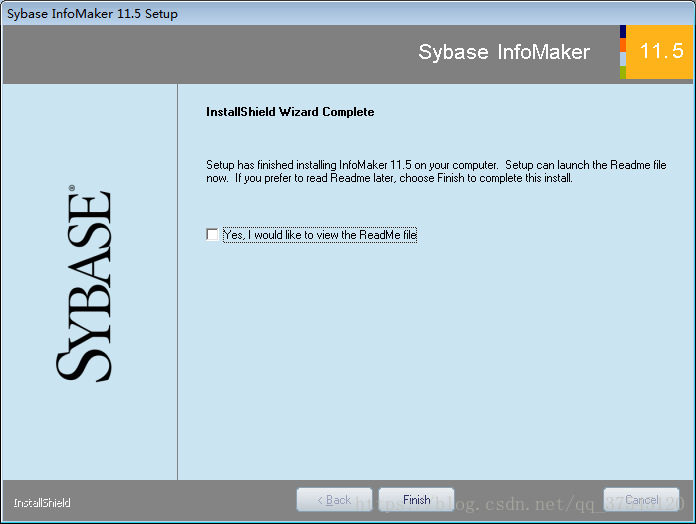Click the InstallShield label in footer
The width and height of the screenshot is (696, 524).
click(x=42, y=503)
